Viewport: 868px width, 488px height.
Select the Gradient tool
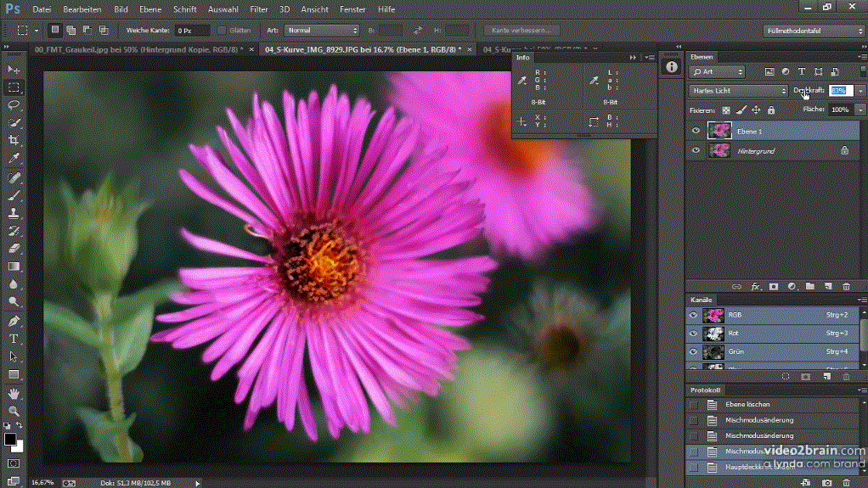(14, 266)
